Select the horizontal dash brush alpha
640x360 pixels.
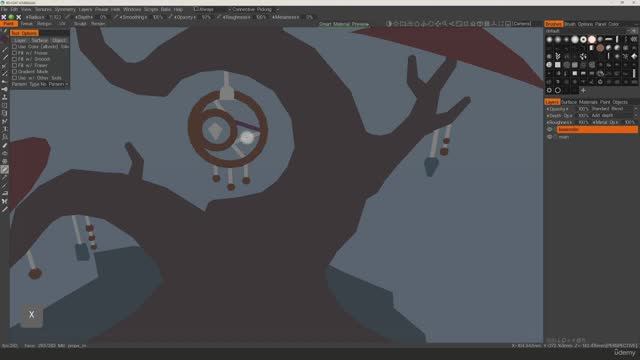tap(609, 40)
